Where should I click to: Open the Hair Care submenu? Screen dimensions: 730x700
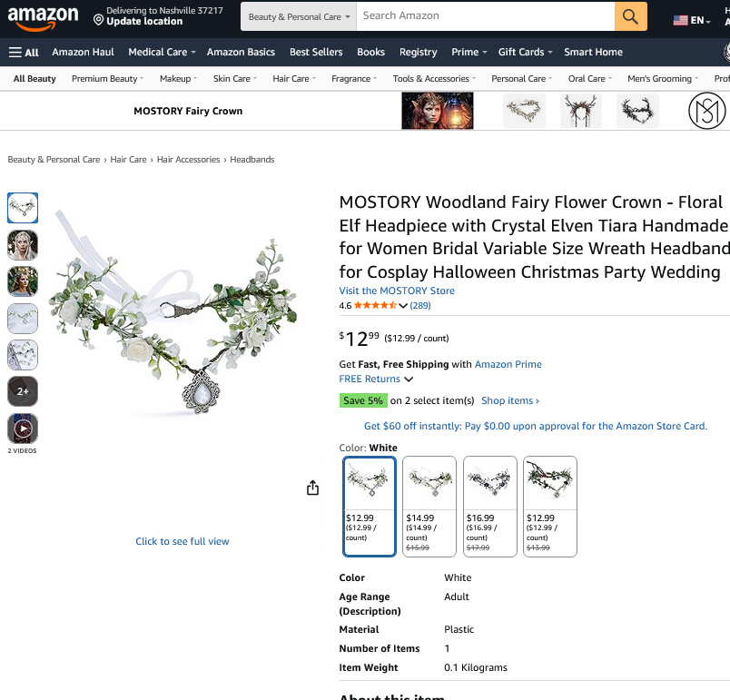click(x=294, y=79)
